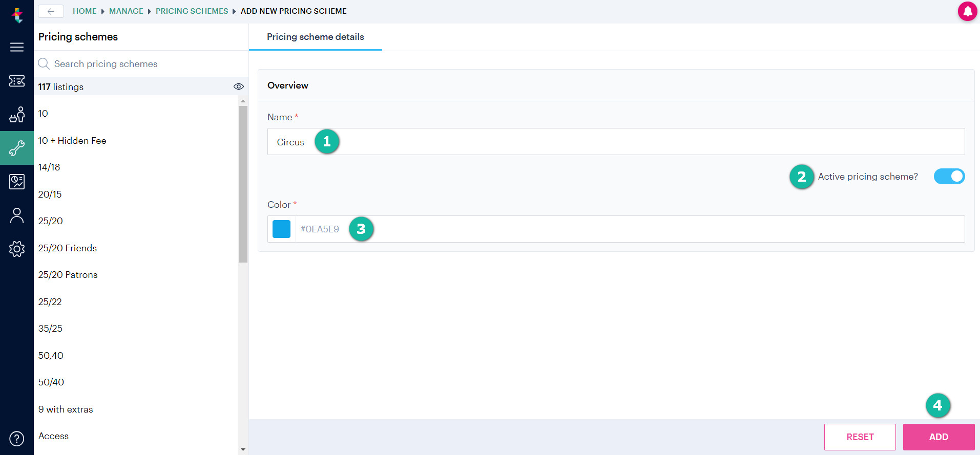Image resolution: width=980 pixels, height=455 pixels.
Task: Open the person-at-desk sidebar icon
Action: tap(17, 115)
